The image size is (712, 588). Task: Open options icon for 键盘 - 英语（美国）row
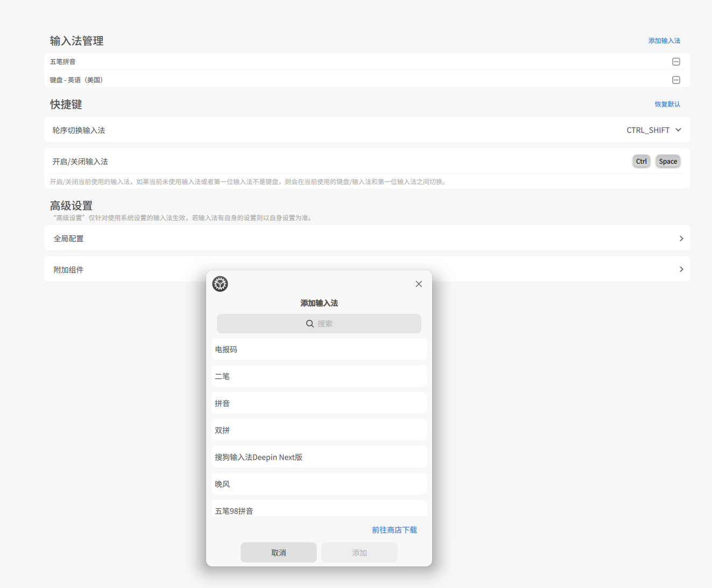[676, 80]
